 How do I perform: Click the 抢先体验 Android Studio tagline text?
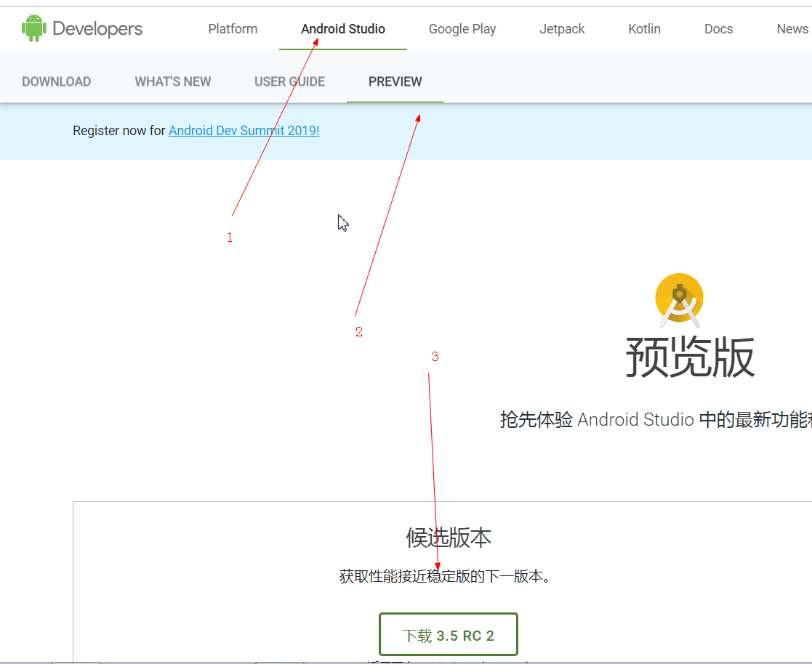pos(656,419)
